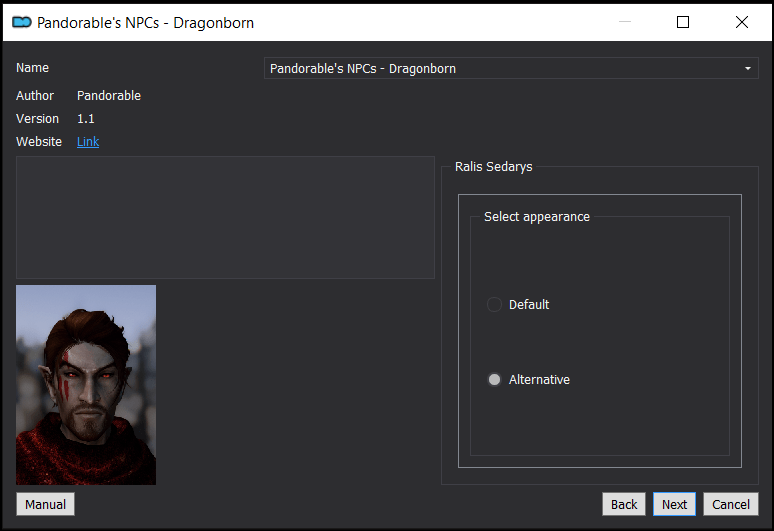The width and height of the screenshot is (774, 531).
Task: Click the Manual install button
Action: (x=45, y=504)
